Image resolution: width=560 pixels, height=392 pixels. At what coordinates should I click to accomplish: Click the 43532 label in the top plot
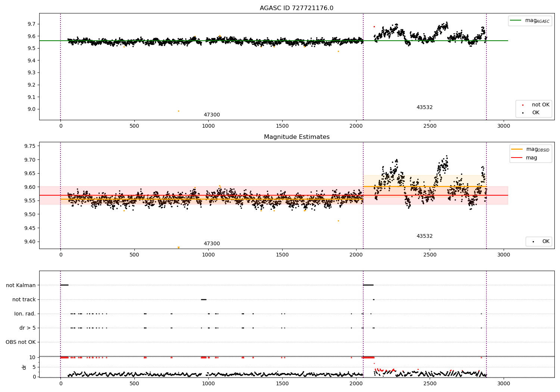coord(424,108)
